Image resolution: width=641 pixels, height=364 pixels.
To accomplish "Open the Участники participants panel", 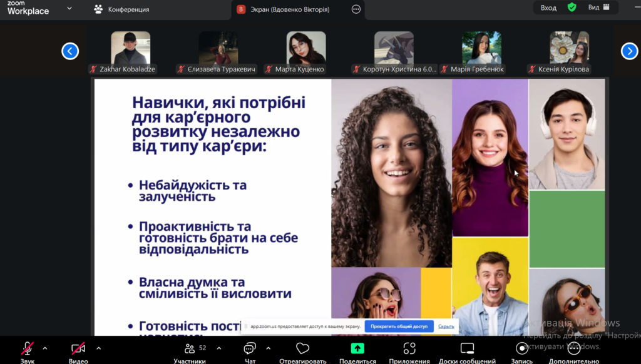I will tap(190, 348).
